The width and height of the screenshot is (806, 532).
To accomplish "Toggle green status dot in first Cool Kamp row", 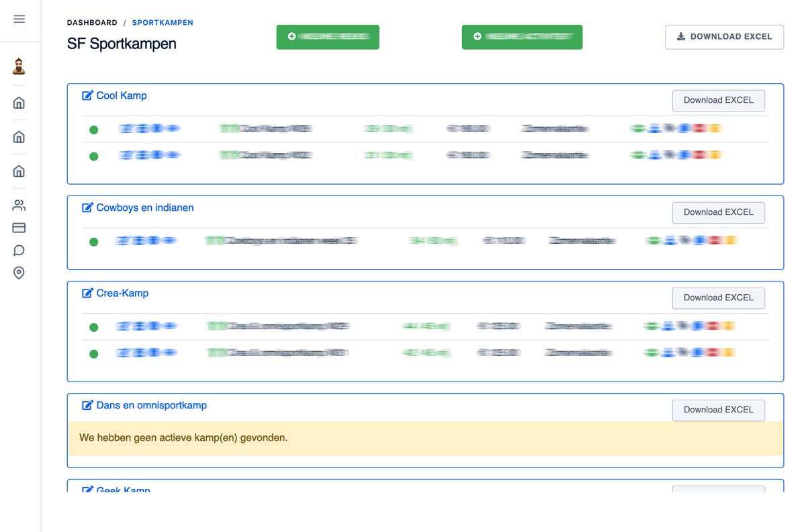I will point(94,130).
